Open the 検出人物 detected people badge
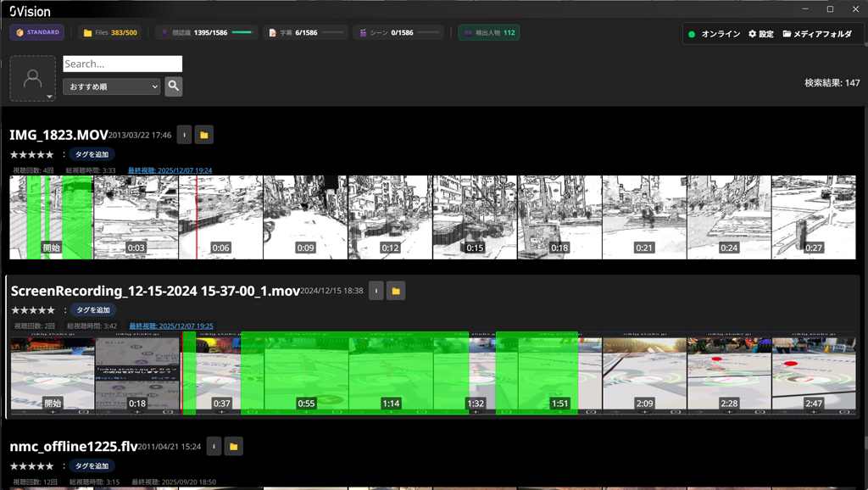Viewport: 868px width, 490px height. tap(488, 32)
